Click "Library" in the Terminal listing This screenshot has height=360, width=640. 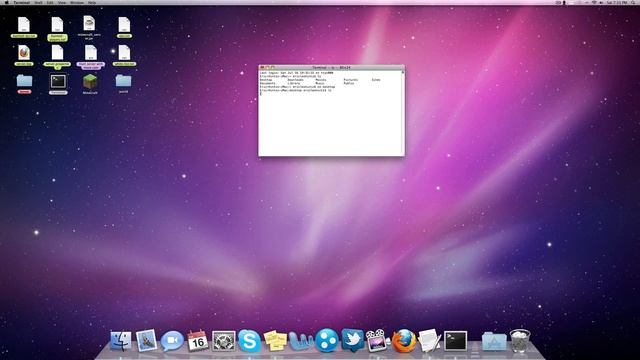pyautogui.click(x=294, y=83)
